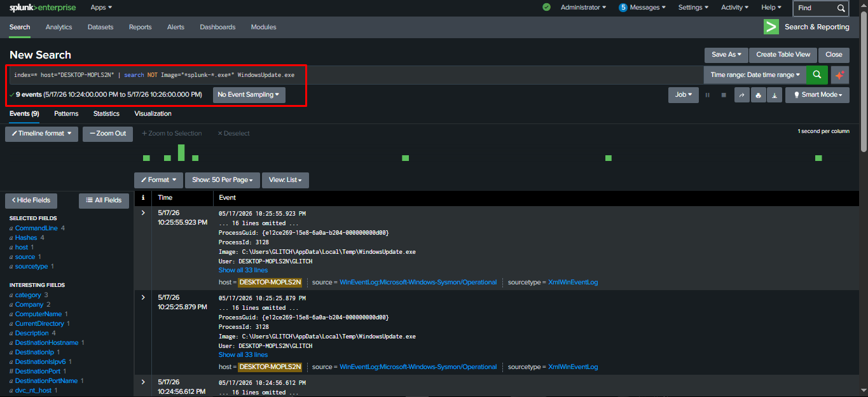Viewport: 868px width, 397px height.
Task: Expand the 10:25:55.923 PM event row
Action: pos(143,212)
